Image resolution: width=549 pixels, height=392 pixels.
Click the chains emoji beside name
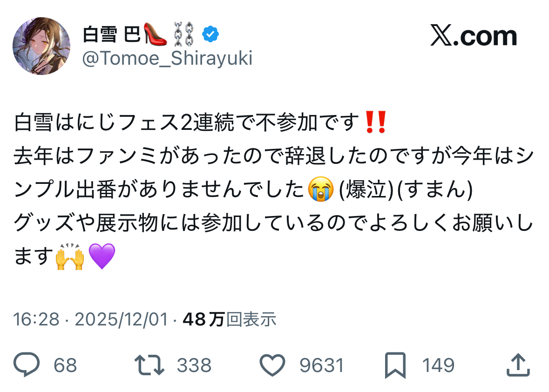pyautogui.click(x=183, y=34)
